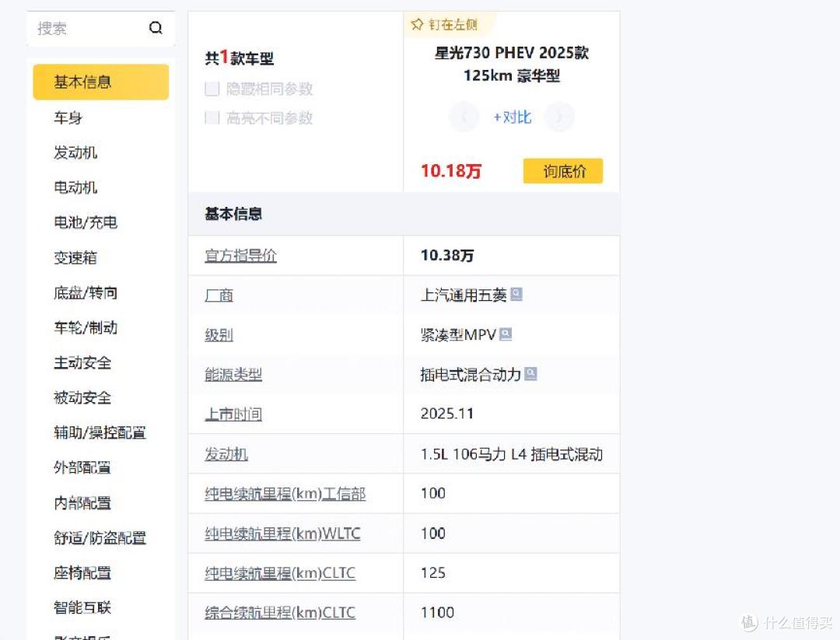The height and width of the screenshot is (640, 840).
Task: Go to 被动安全 section
Action: (82, 397)
